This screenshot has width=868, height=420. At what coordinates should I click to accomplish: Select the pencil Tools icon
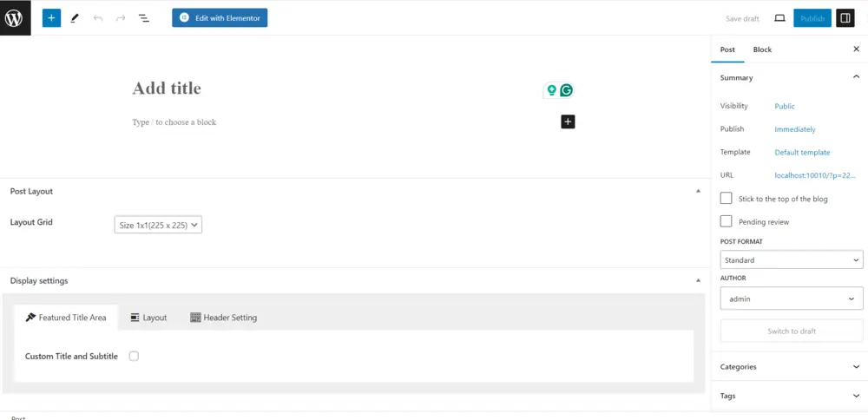(75, 17)
